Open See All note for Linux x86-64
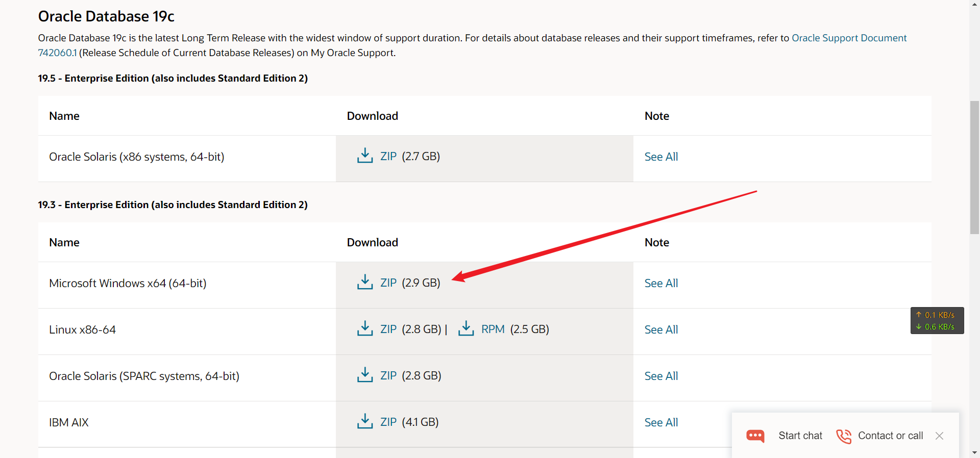This screenshot has height=458, width=980. coord(661,329)
